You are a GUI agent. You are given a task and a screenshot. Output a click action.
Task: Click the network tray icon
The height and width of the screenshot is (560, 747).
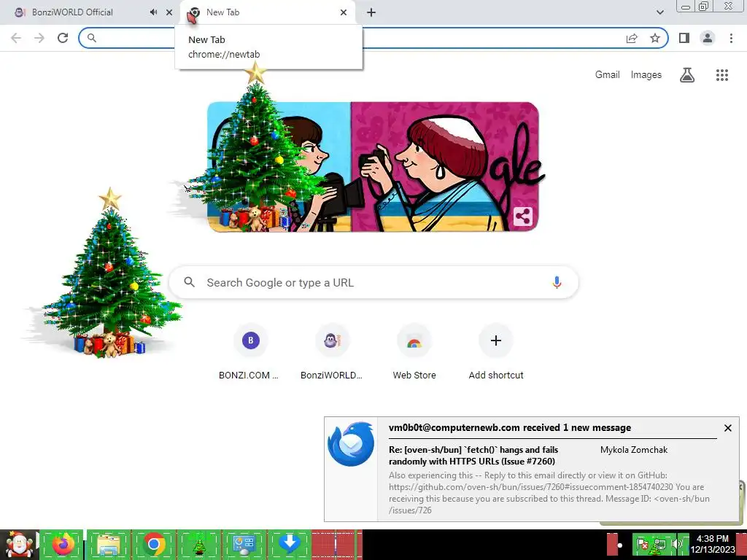click(x=659, y=544)
